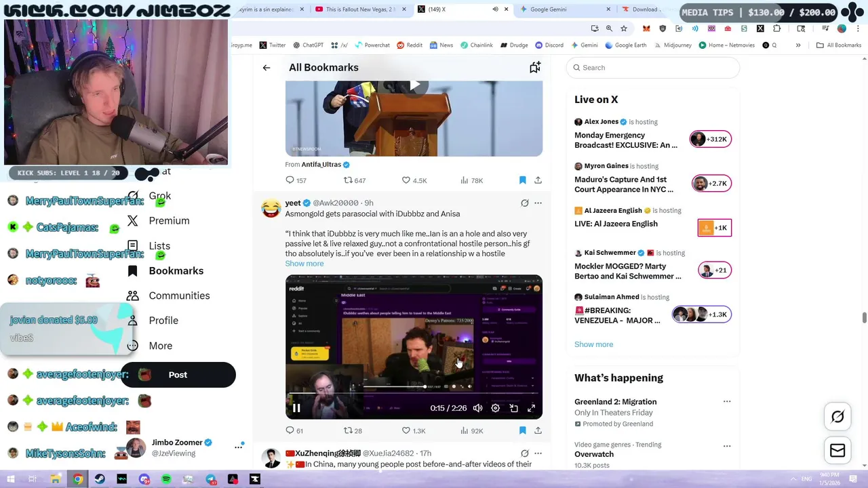
Task: Open Jimbo Zoomer account menu dots
Action: click(x=239, y=446)
